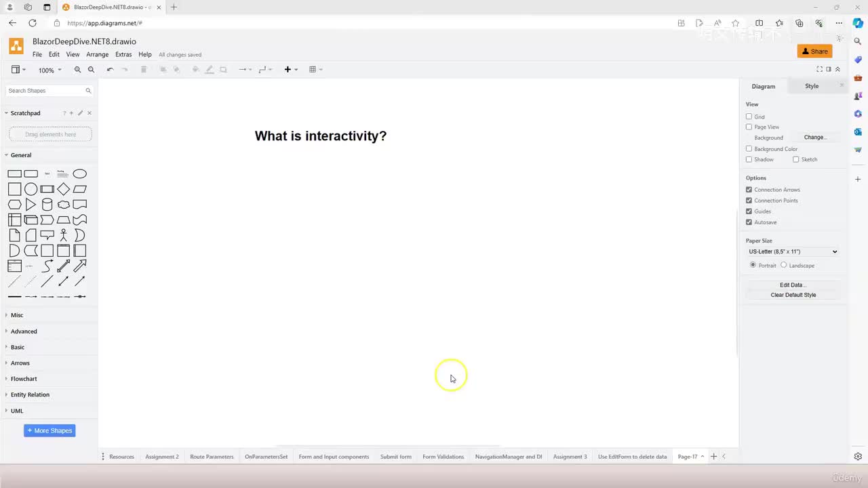Open the plus insert dropdown
868x488 pixels.
click(291, 70)
